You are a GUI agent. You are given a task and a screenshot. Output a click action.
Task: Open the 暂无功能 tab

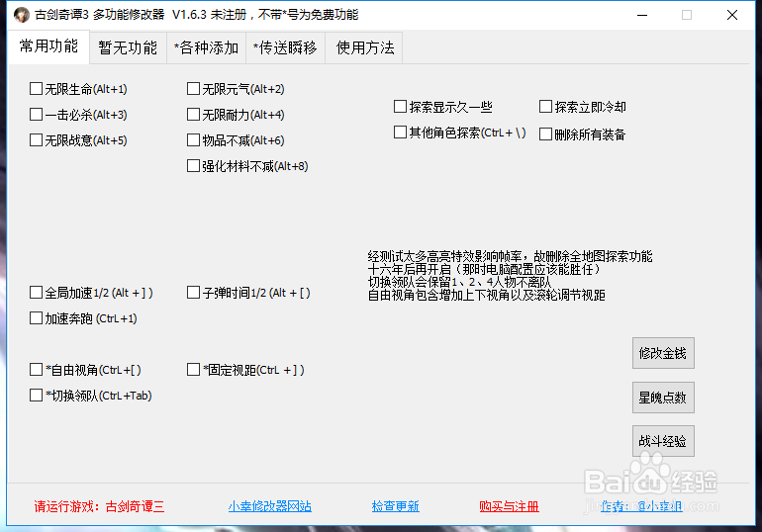tap(128, 47)
